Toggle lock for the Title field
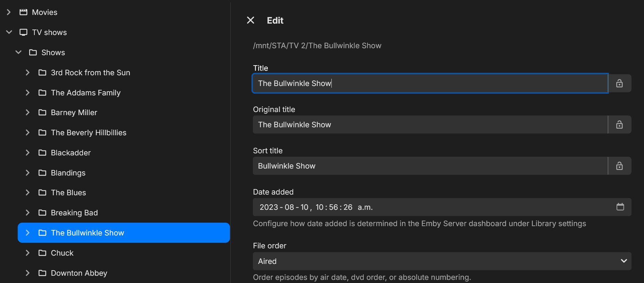644x283 pixels. coord(619,83)
